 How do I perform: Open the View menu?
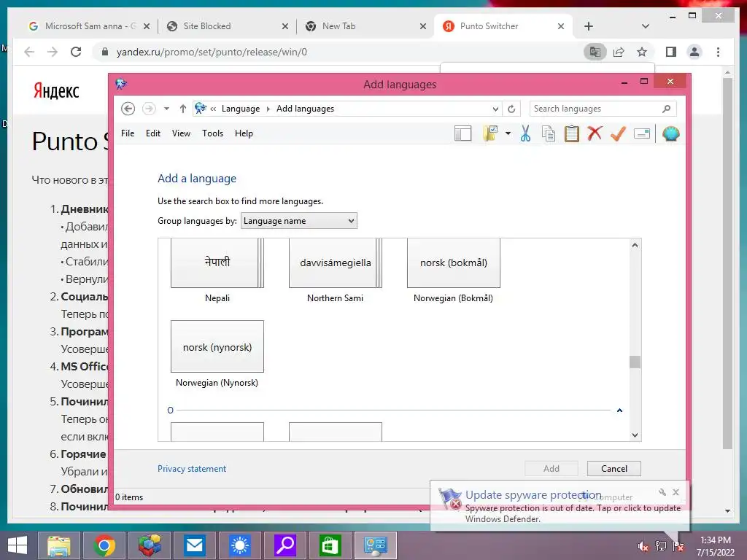point(181,133)
